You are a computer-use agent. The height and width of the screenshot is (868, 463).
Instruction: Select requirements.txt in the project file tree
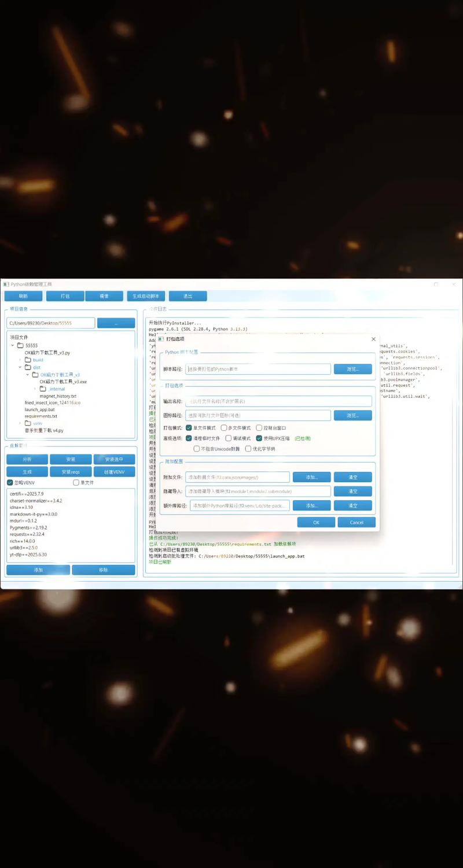[41, 416]
